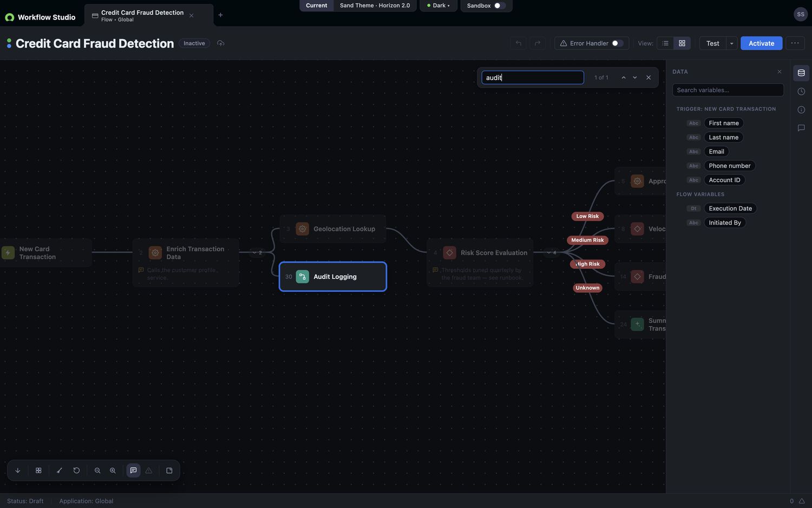Click the Test button
Viewport: 812px width, 508px height.
point(713,43)
